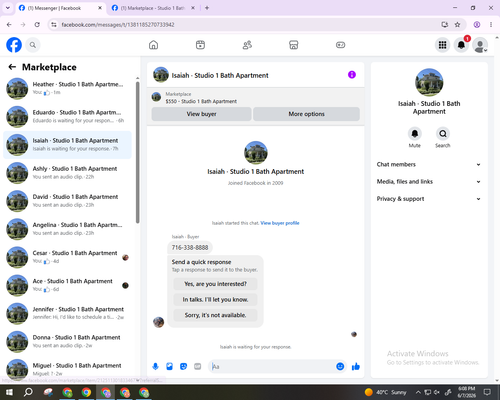This screenshot has height=400, width=500.
Task: Click Isaiah's avatar beside quick responses
Action: point(159,322)
